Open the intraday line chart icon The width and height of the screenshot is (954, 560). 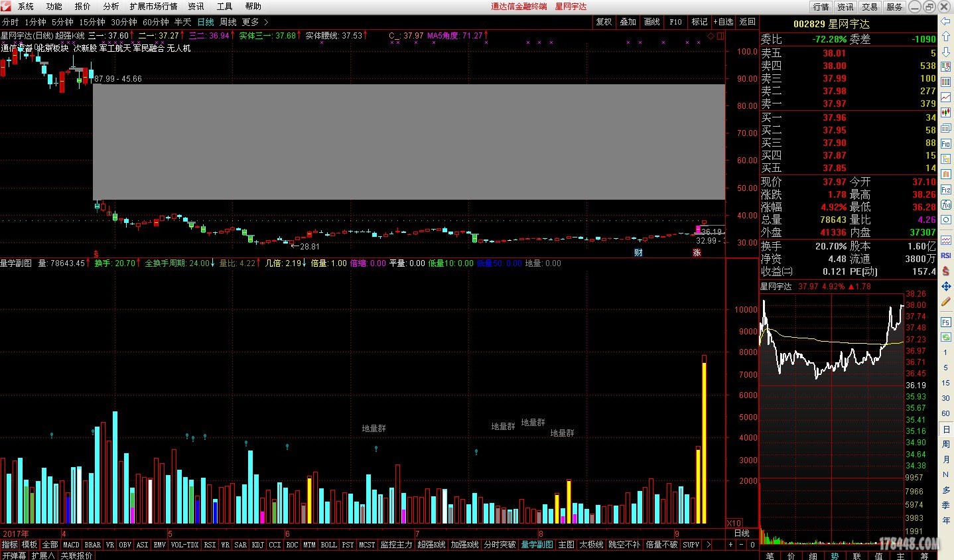[946, 98]
